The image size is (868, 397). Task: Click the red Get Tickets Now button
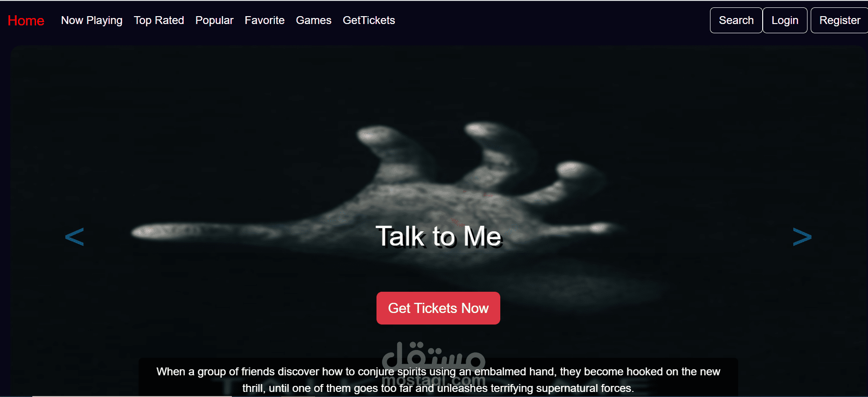[x=438, y=308]
